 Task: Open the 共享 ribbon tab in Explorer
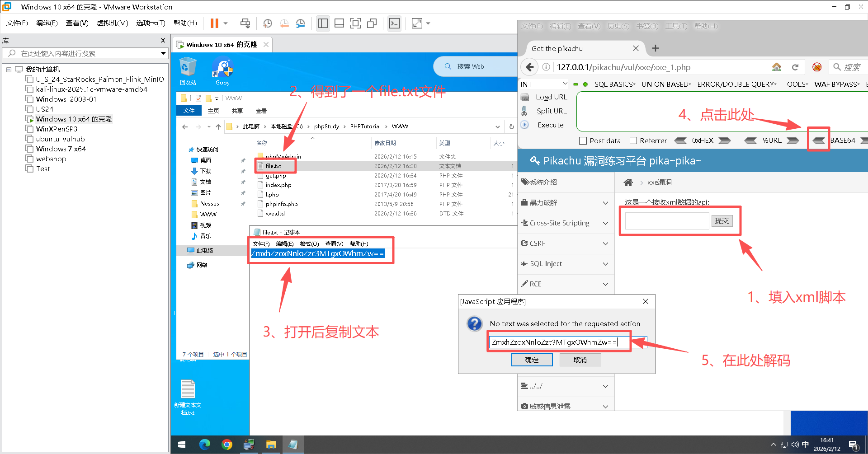click(237, 111)
